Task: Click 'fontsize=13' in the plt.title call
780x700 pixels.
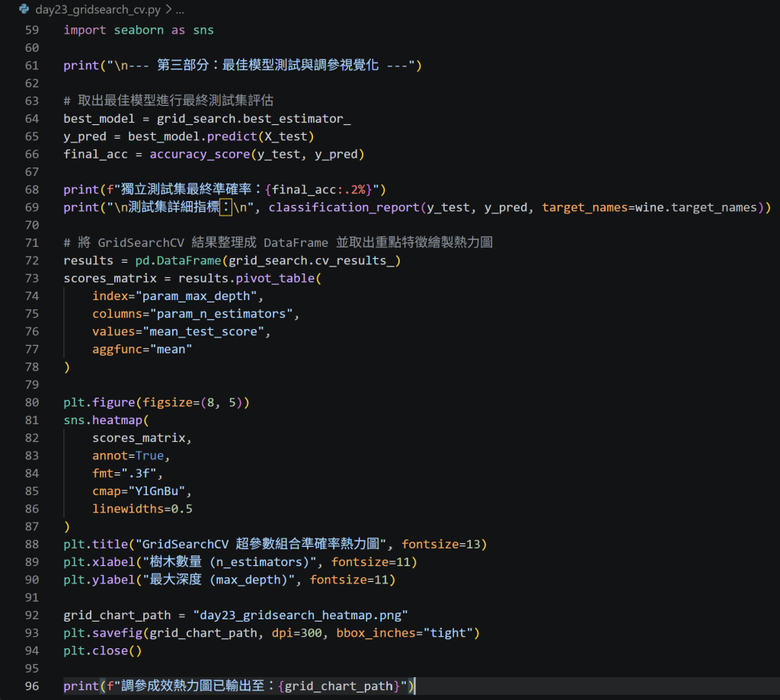Action: point(441,545)
